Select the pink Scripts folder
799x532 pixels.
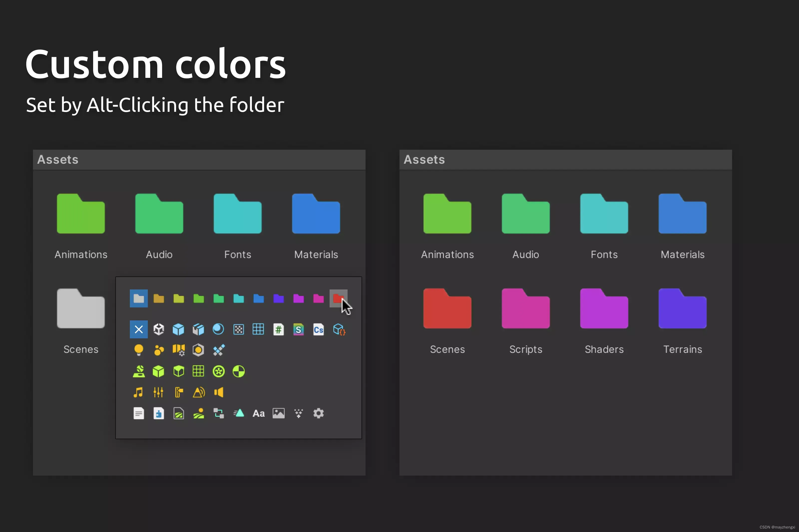pos(526,308)
